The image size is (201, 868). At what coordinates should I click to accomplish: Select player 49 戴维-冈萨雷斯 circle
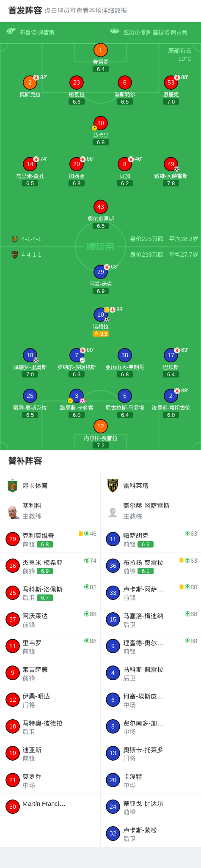pos(171,164)
